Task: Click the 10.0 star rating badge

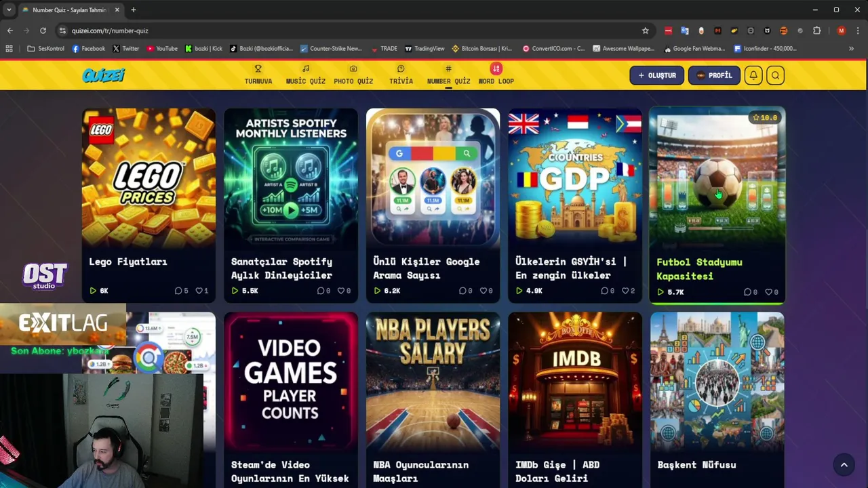Action: pos(764,118)
